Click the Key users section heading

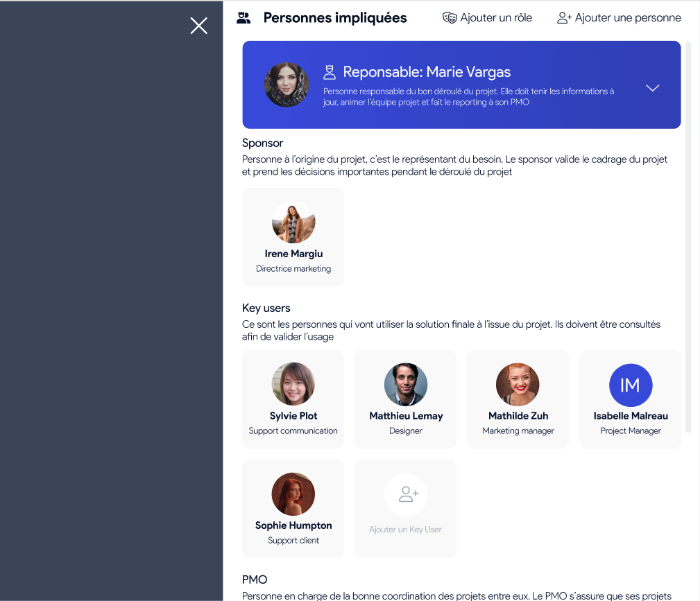[x=266, y=308]
